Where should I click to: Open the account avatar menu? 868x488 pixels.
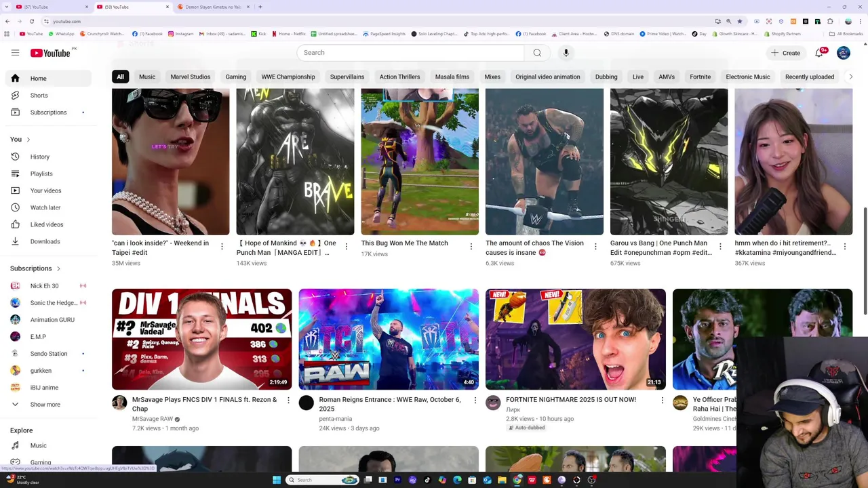[844, 53]
